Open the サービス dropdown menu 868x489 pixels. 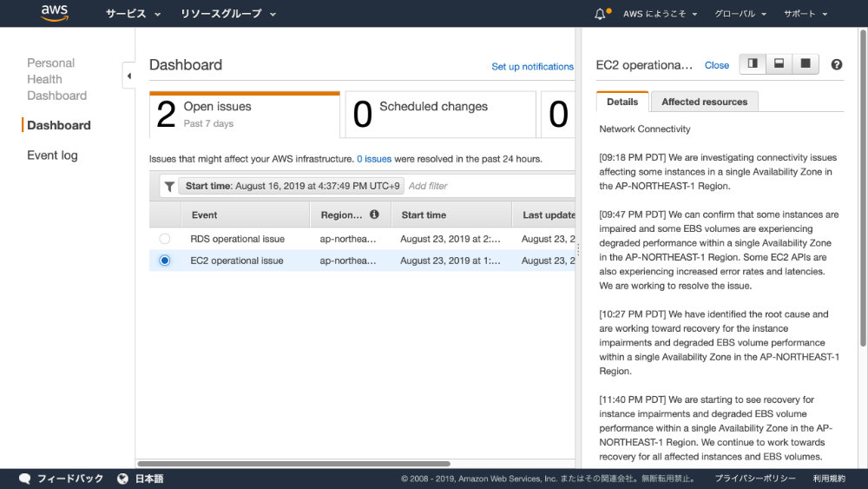(133, 14)
